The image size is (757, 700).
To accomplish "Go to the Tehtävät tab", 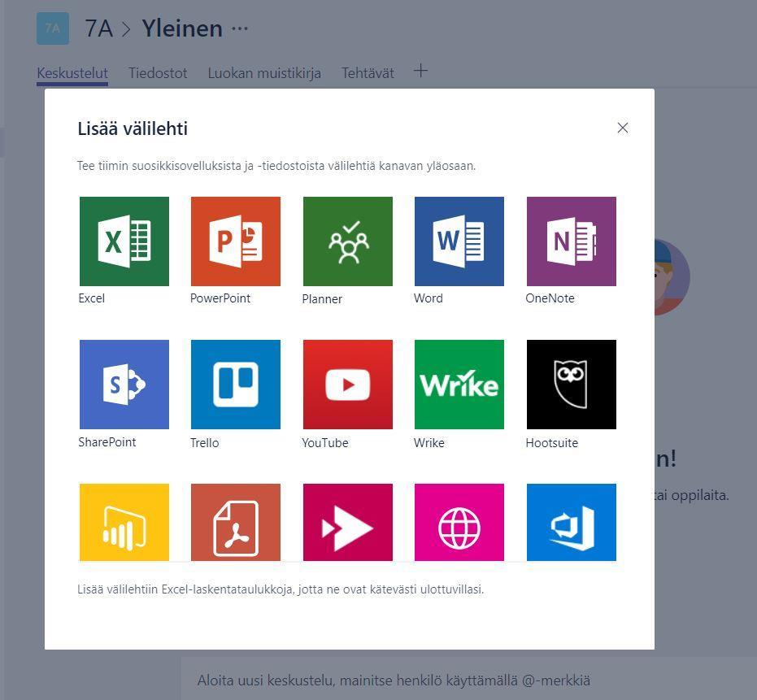I will pos(368,73).
